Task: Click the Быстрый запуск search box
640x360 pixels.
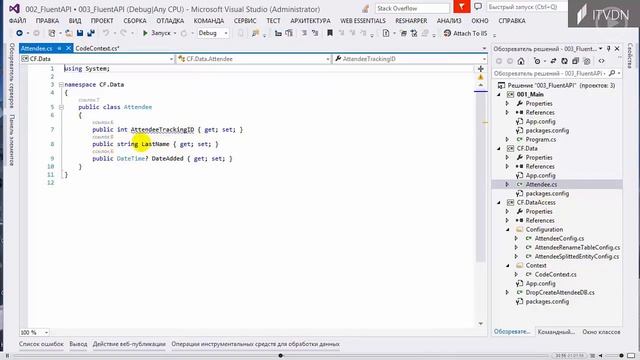Action: pyautogui.click(x=527, y=7)
